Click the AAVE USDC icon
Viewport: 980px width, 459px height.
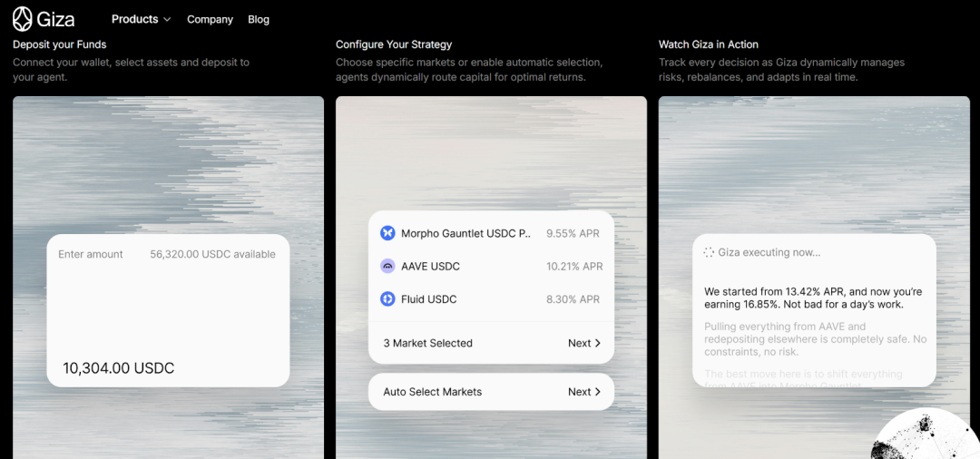387,267
